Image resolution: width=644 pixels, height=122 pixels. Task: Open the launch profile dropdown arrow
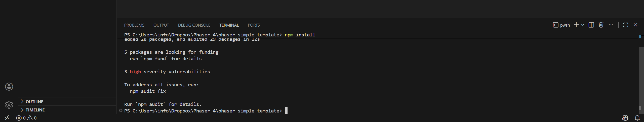pyautogui.click(x=583, y=25)
